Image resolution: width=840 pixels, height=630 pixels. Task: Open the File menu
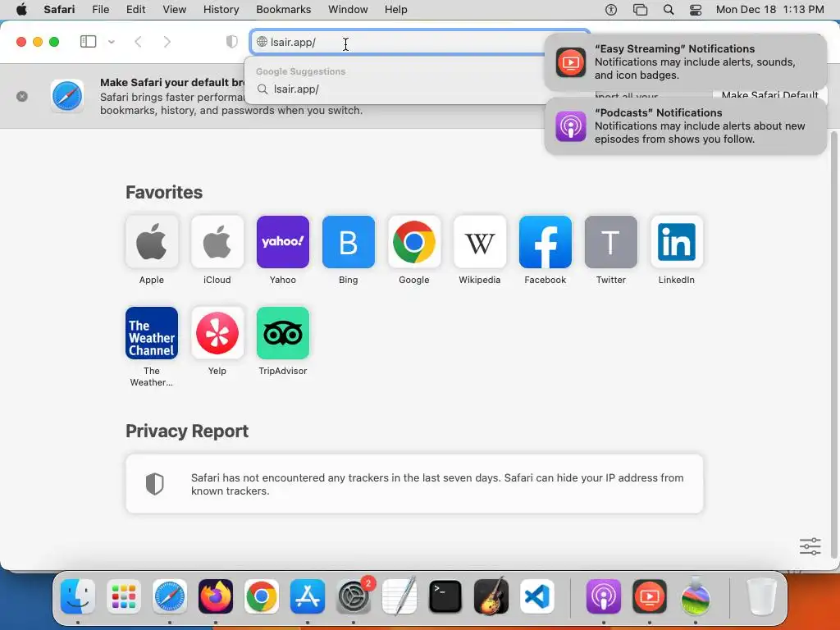coord(101,10)
